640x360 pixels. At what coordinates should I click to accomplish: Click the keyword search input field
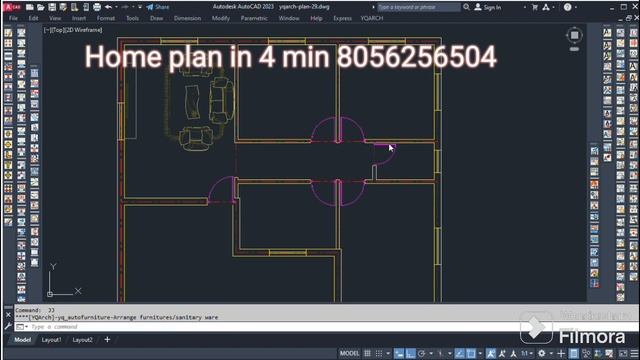click(x=418, y=7)
